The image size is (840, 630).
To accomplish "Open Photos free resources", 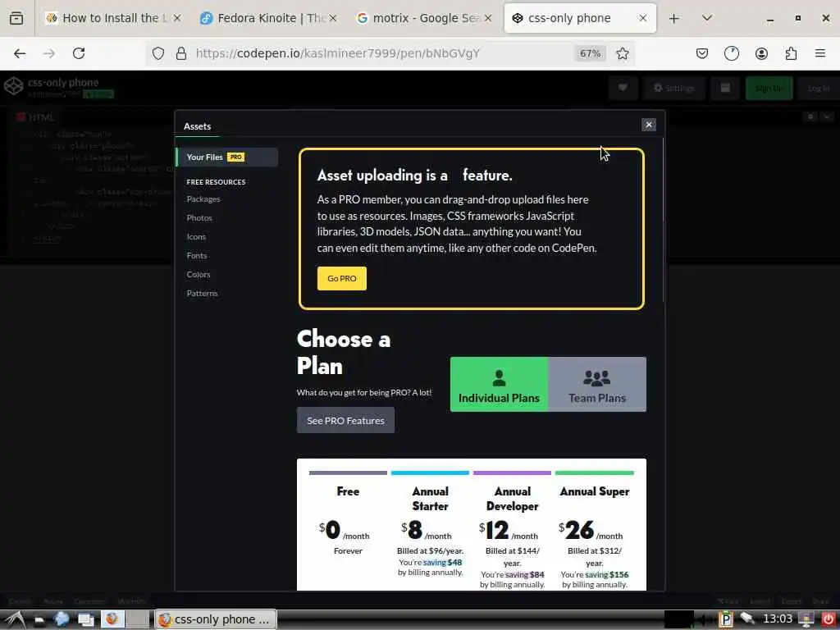I will click(199, 217).
